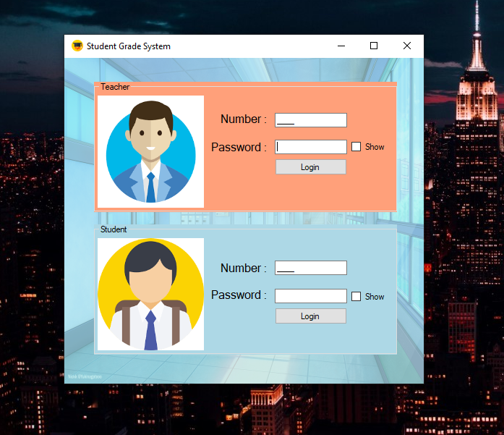Enable Show password in Student section
The height and width of the screenshot is (435, 504).
click(356, 296)
